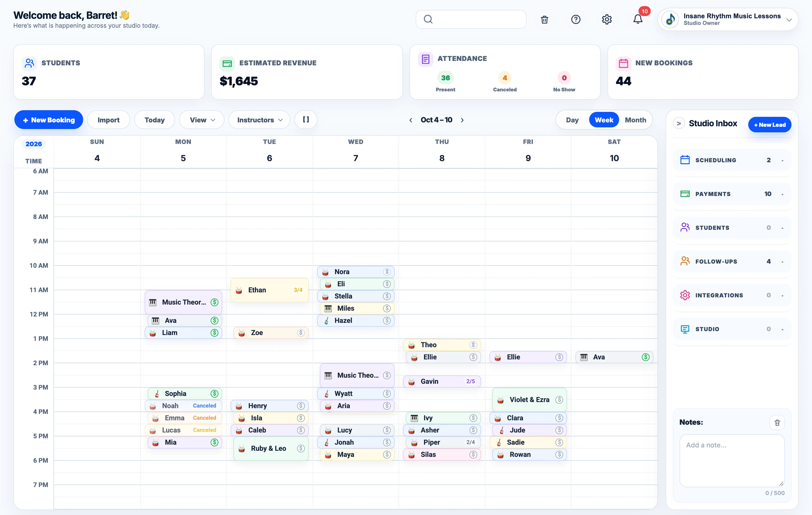Click the dollar icon on Nora's lesson
Image resolution: width=812 pixels, height=515 pixels.
(387, 272)
